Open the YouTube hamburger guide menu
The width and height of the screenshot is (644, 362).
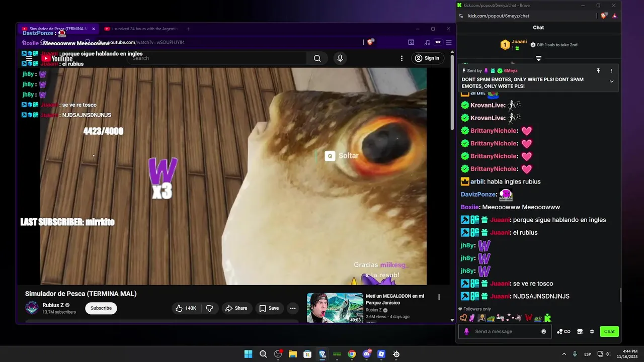[29, 59]
